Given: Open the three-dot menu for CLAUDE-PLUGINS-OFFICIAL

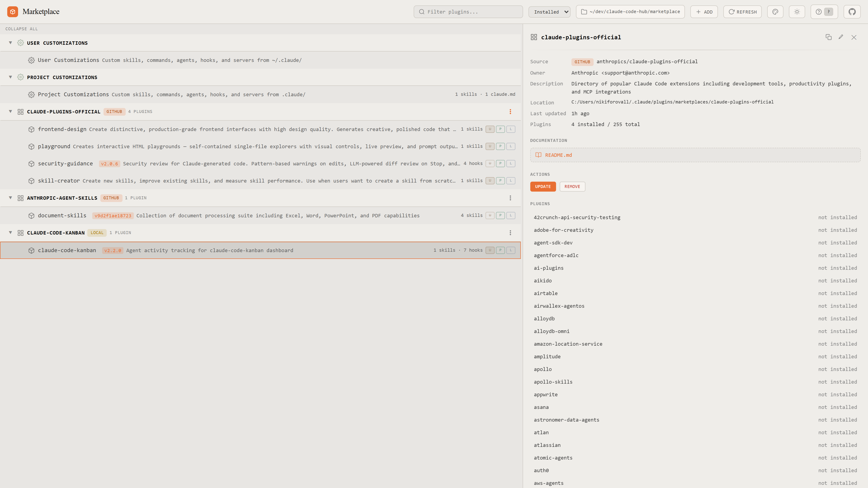Looking at the screenshot, I should click(510, 111).
